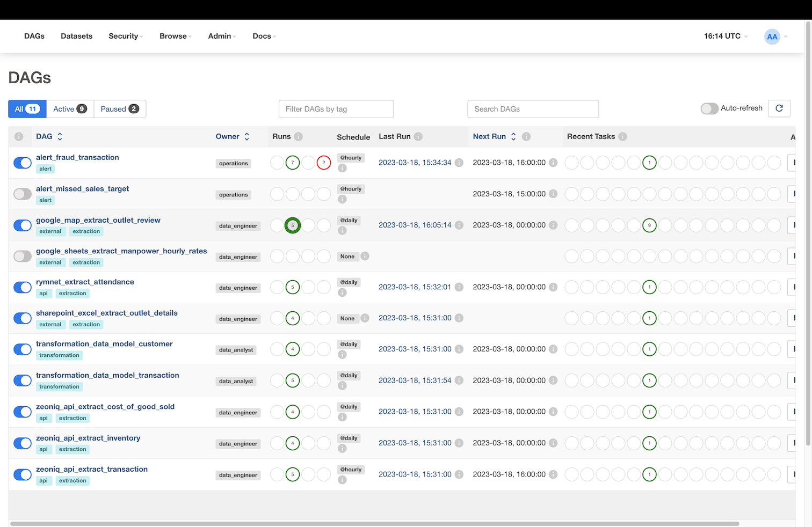The height and width of the screenshot is (527, 812).
Task: Click info icon next to Recent Tasks header
Action: pos(622,137)
